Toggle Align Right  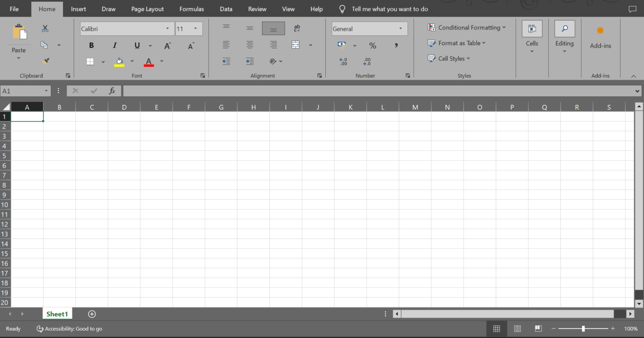(273, 45)
